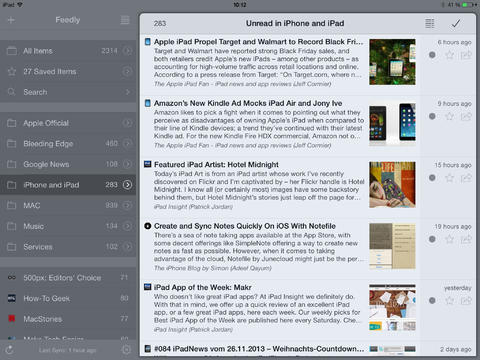Tap the plus icon to add a feed

click(x=11, y=20)
